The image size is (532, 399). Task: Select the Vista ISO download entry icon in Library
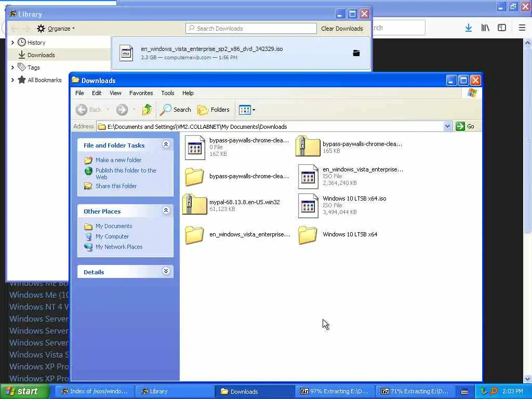127,53
